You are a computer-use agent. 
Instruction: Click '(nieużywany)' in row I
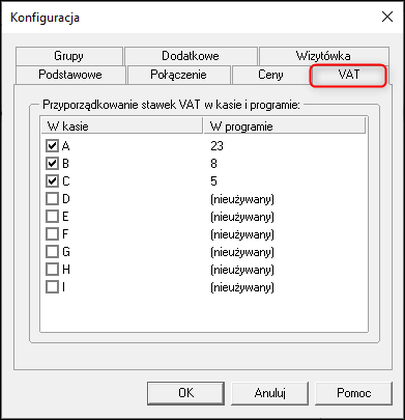click(x=242, y=287)
